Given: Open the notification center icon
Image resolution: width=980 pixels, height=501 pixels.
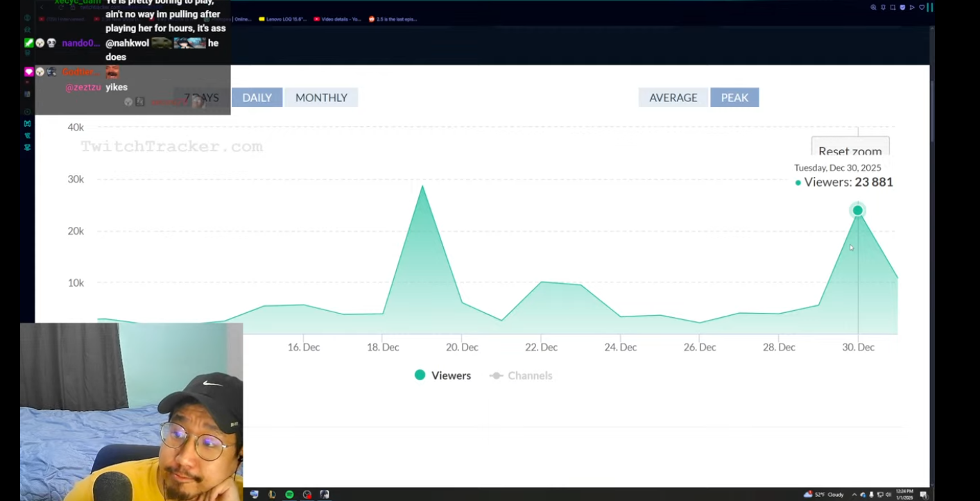Looking at the screenshot, I should [923, 495].
